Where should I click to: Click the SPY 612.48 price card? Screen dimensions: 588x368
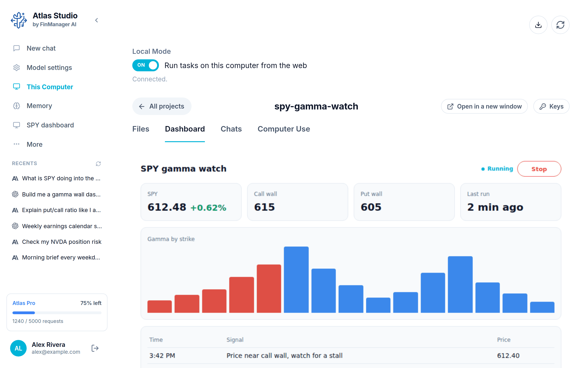coord(191,202)
